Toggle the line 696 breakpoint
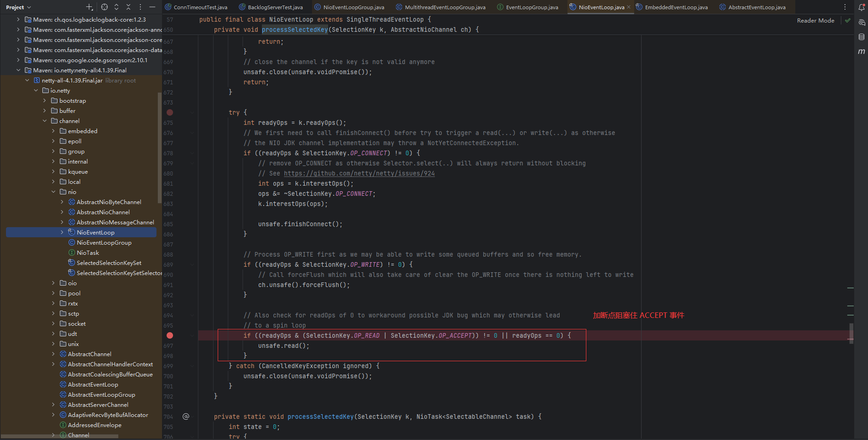The height and width of the screenshot is (440, 868). (x=170, y=335)
